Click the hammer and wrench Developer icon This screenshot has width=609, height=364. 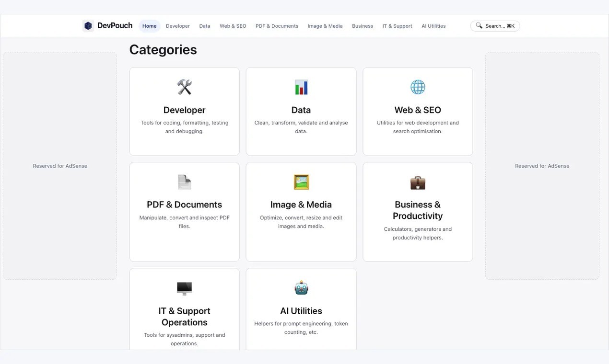184,87
